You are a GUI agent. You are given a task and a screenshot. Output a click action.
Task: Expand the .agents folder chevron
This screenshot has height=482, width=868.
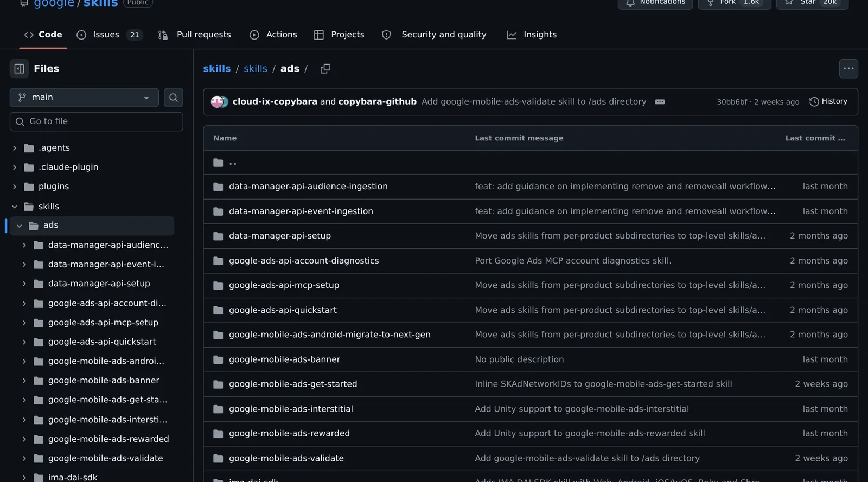pos(15,148)
